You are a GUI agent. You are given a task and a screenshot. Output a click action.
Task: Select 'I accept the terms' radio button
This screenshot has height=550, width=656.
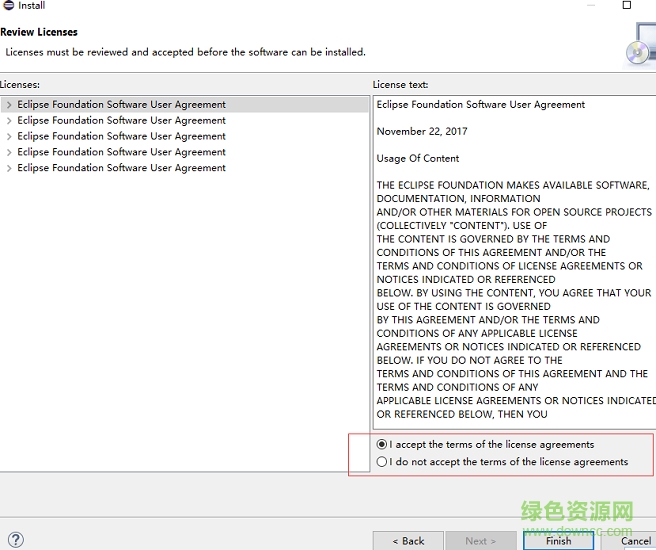click(382, 444)
